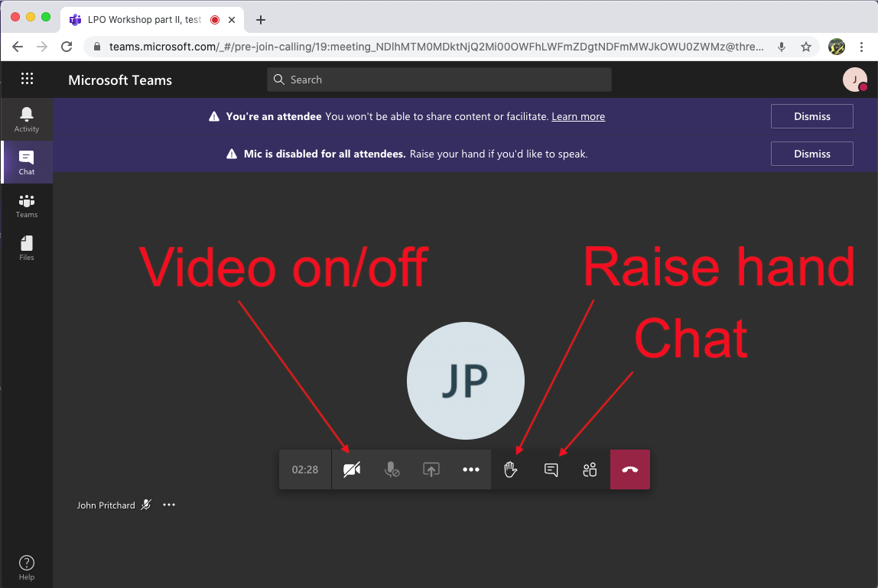Go to Teams in the left sidebar
The height and width of the screenshot is (588, 878).
pyautogui.click(x=27, y=205)
